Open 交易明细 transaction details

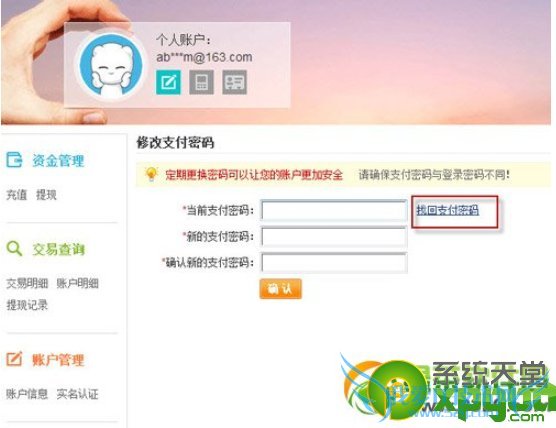tap(27, 283)
